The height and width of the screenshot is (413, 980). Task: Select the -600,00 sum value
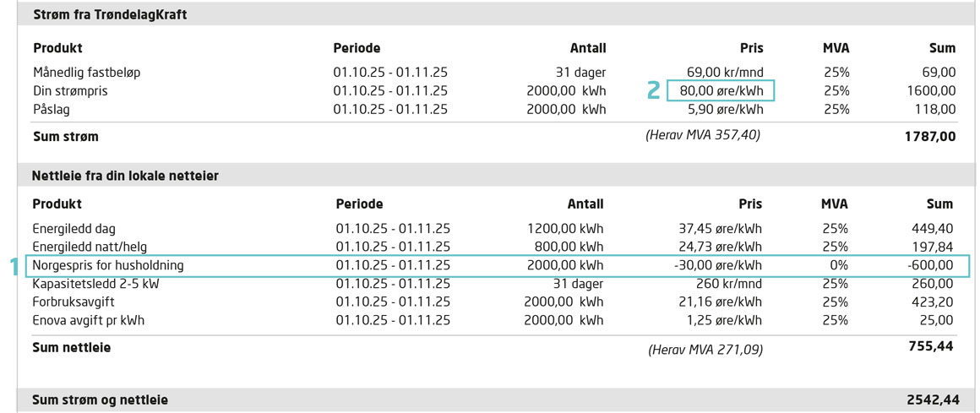930,265
